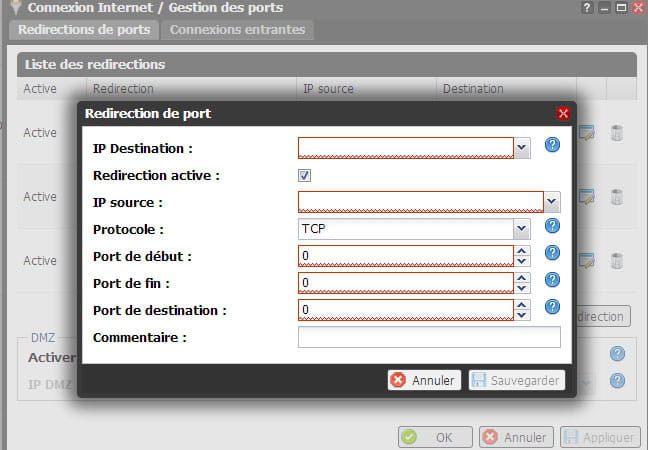648x450 pixels.
Task: Open help for Protocole field
Action: pos(552,226)
